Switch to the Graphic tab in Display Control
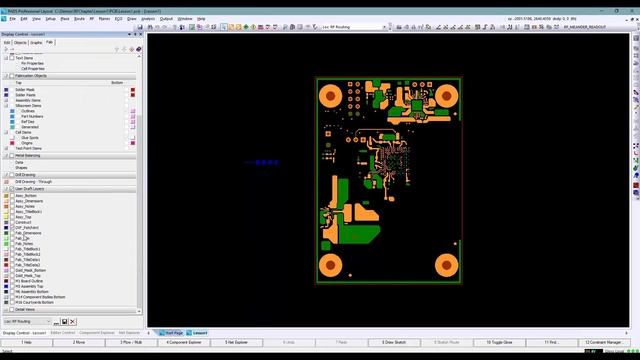The width and height of the screenshot is (640, 360). coord(36,42)
